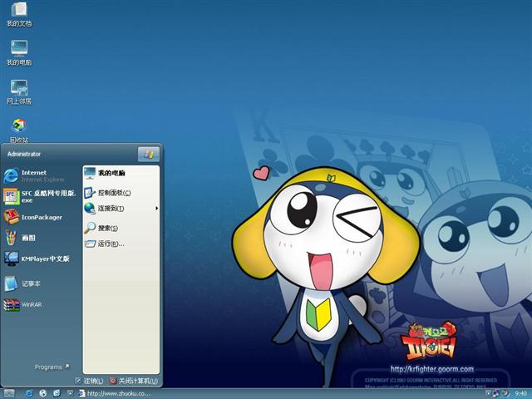The image size is (532, 399).
Task: Click third quick launch IE icon
Action: tap(57, 393)
